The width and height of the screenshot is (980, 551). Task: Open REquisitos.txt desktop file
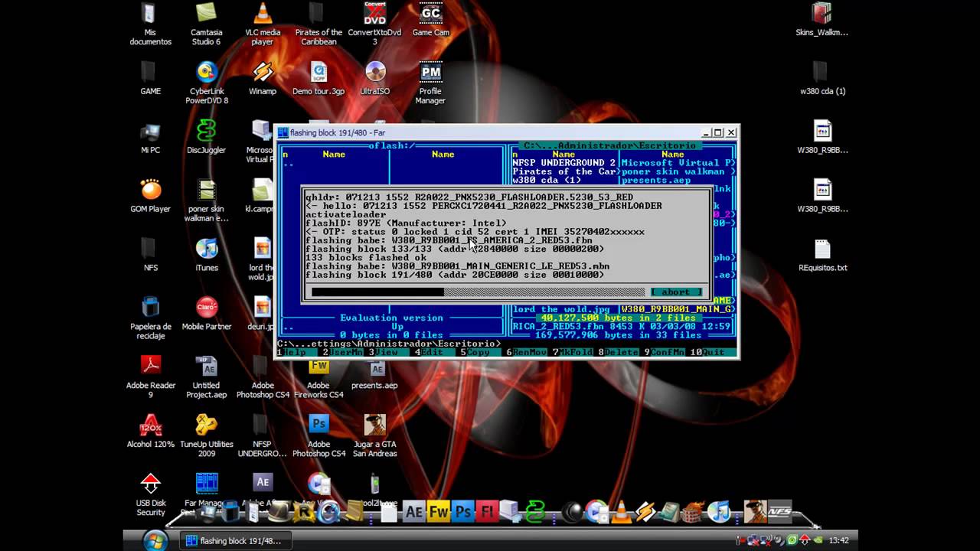point(822,255)
